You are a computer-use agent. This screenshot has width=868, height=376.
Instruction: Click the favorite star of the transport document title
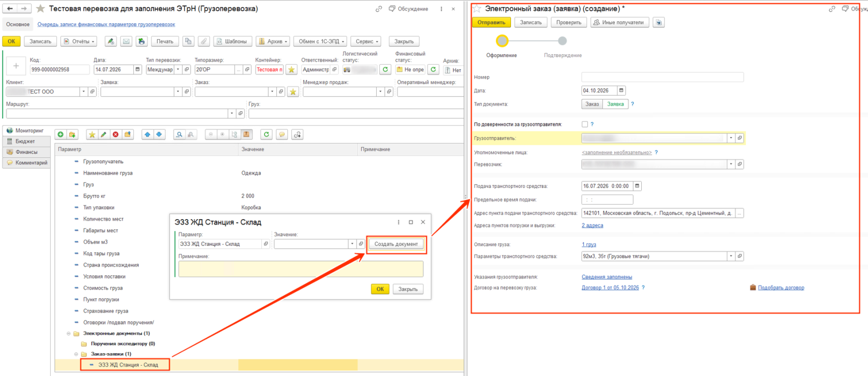(40, 9)
